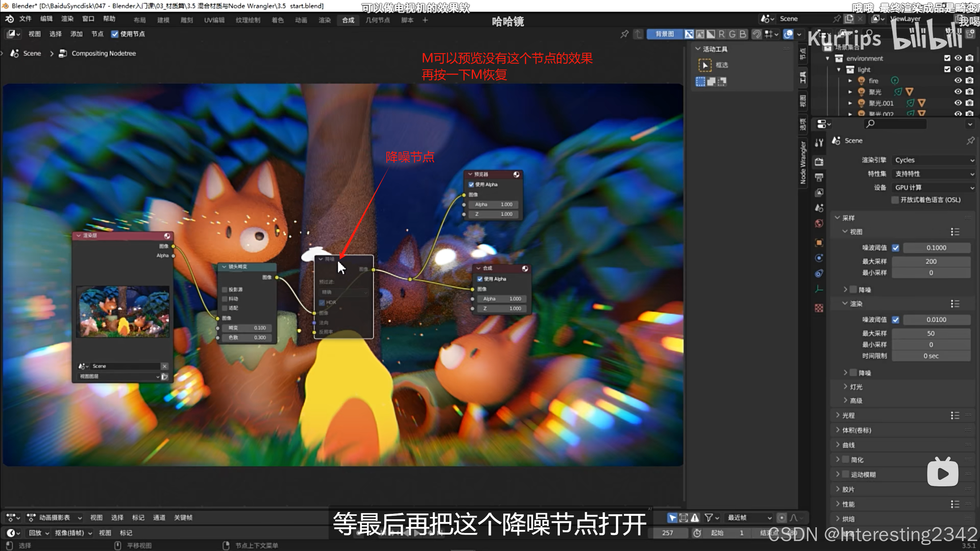Open the Output properties tab icon

[x=819, y=177]
